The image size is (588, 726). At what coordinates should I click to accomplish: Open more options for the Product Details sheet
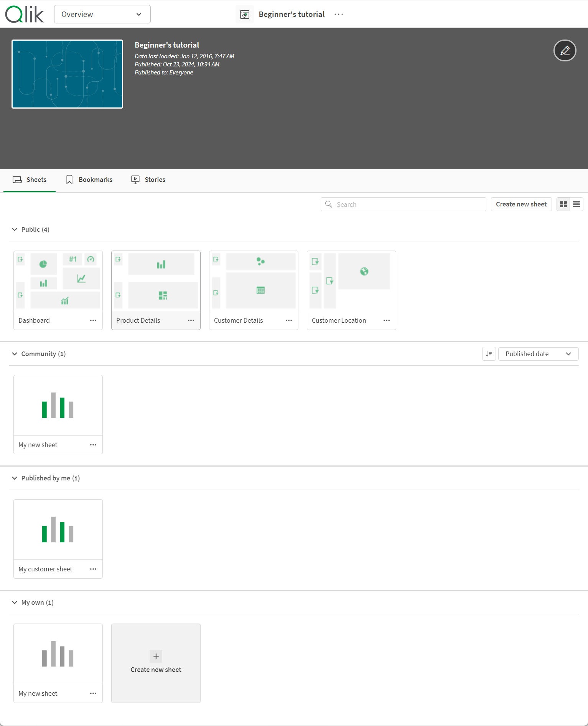(x=191, y=320)
